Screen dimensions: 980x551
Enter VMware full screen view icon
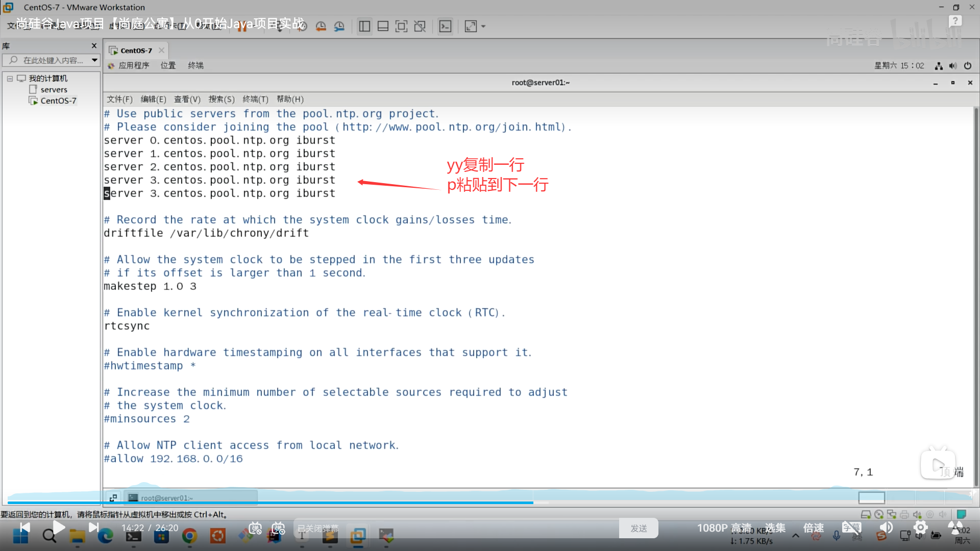point(401,27)
